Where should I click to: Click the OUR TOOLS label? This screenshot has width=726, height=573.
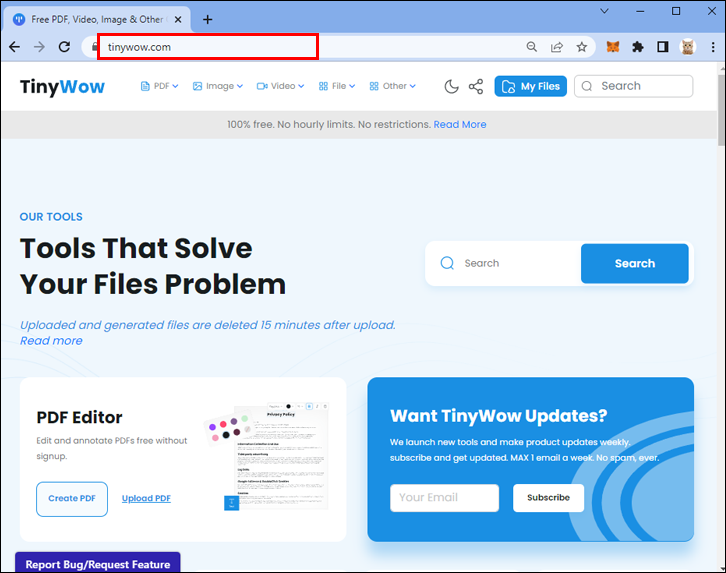click(51, 217)
